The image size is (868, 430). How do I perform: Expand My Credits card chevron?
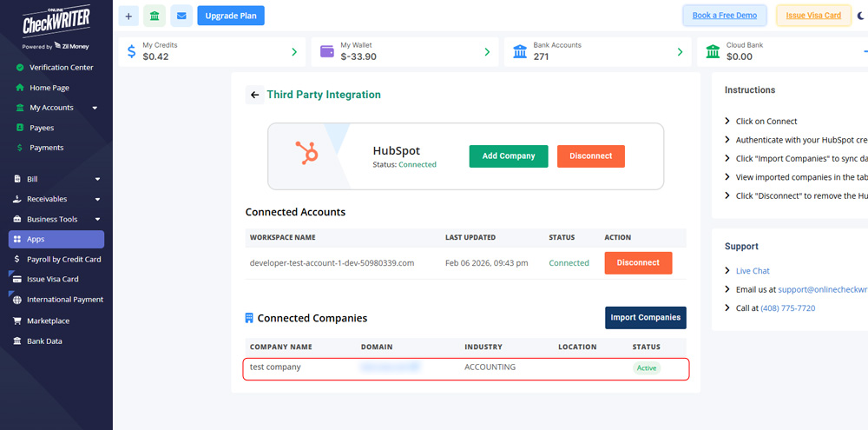click(x=294, y=52)
